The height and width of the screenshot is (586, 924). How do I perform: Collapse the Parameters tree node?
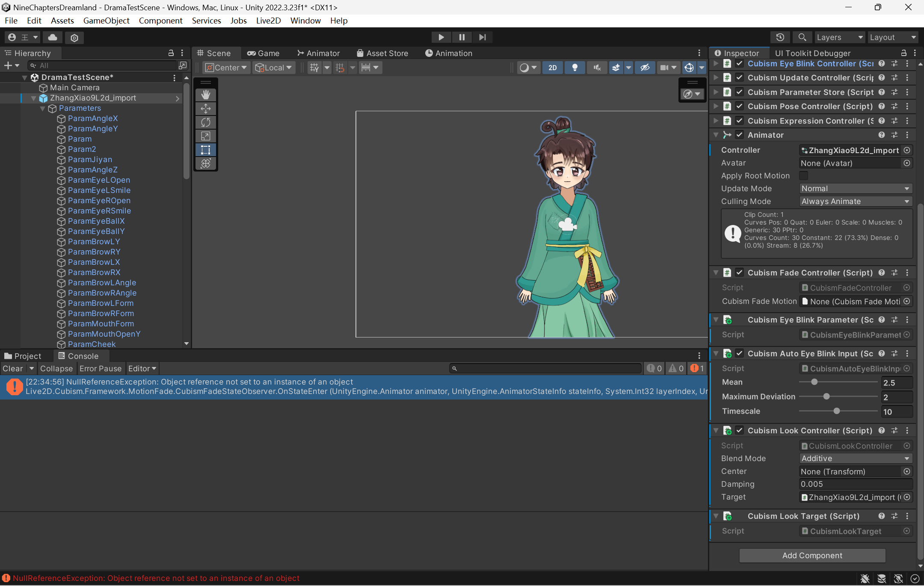click(x=42, y=109)
